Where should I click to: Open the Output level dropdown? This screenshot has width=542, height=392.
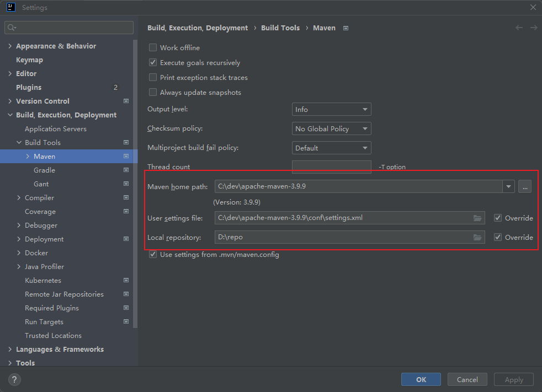331,110
